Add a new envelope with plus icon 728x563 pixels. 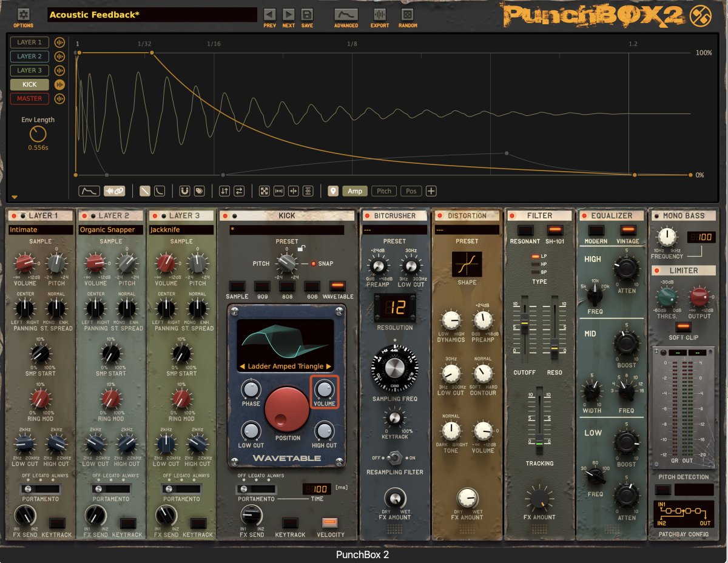click(431, 191)
